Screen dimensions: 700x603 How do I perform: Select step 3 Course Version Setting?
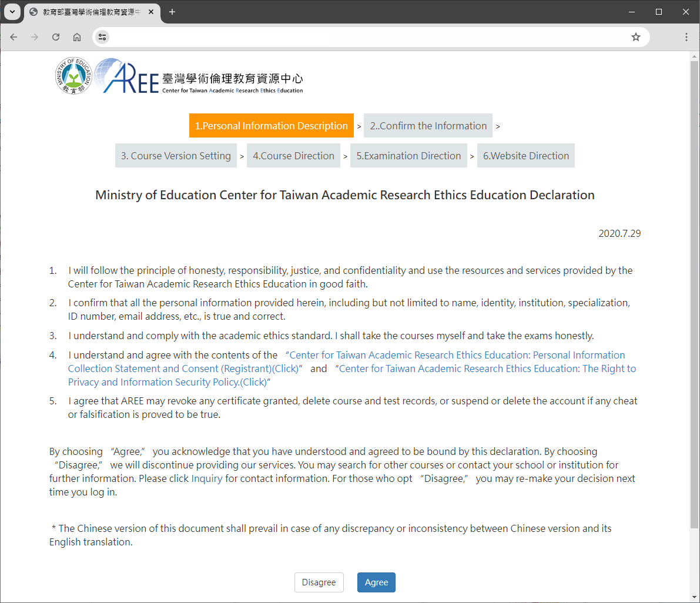tap(176, 156)
